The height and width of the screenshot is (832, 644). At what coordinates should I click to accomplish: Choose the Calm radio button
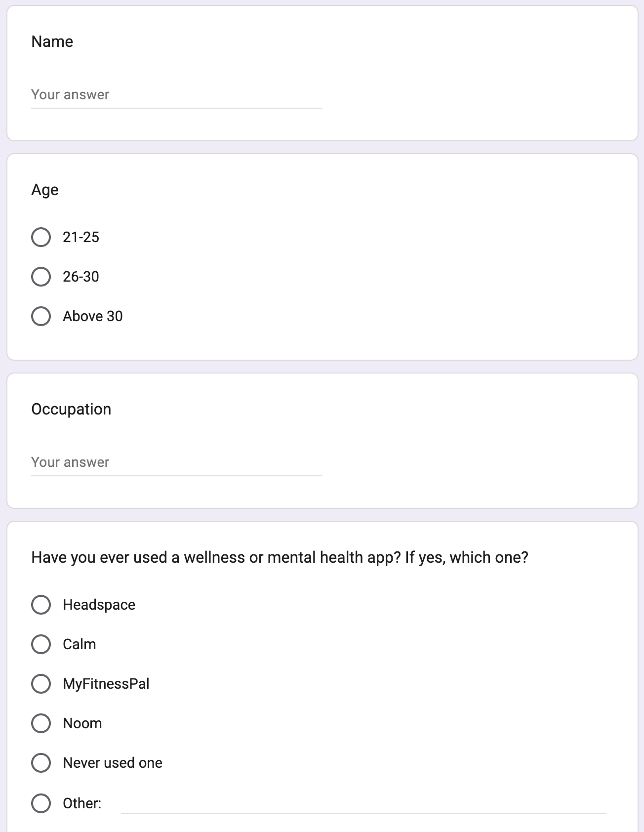pos(41,644)
